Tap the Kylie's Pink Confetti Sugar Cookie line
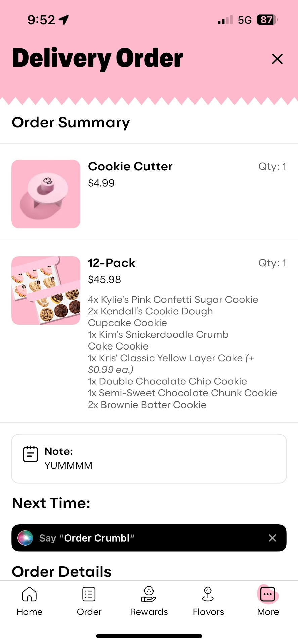 coord(173,300)
